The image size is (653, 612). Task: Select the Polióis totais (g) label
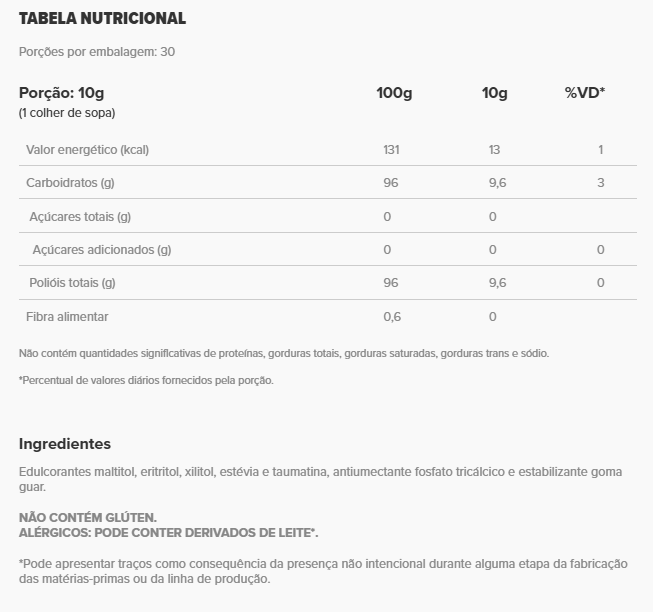point(72,283)
